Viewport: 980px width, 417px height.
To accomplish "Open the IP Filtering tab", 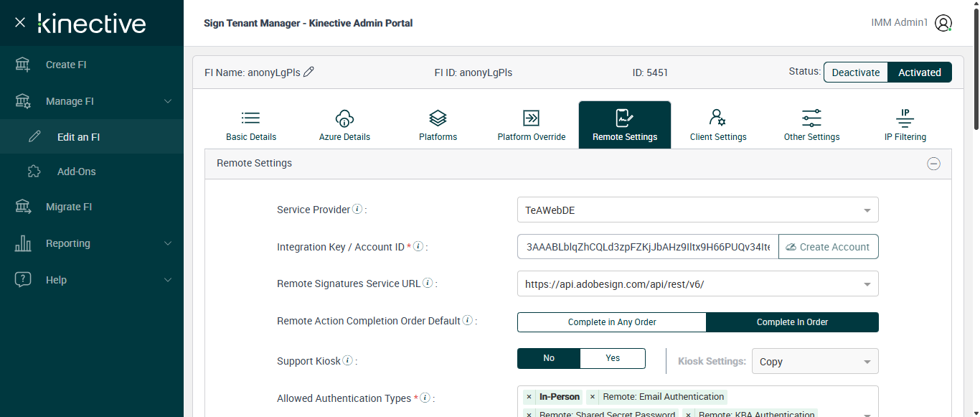I will (905, 125).
